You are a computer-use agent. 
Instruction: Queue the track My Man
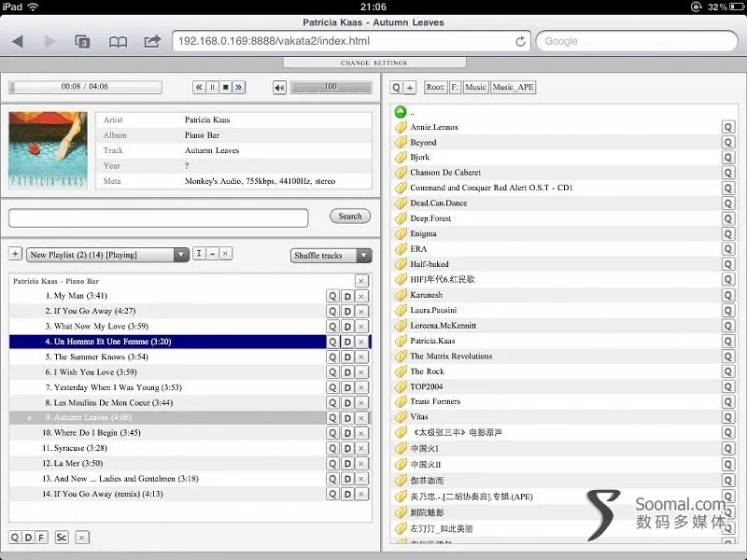tap(332, 296)
